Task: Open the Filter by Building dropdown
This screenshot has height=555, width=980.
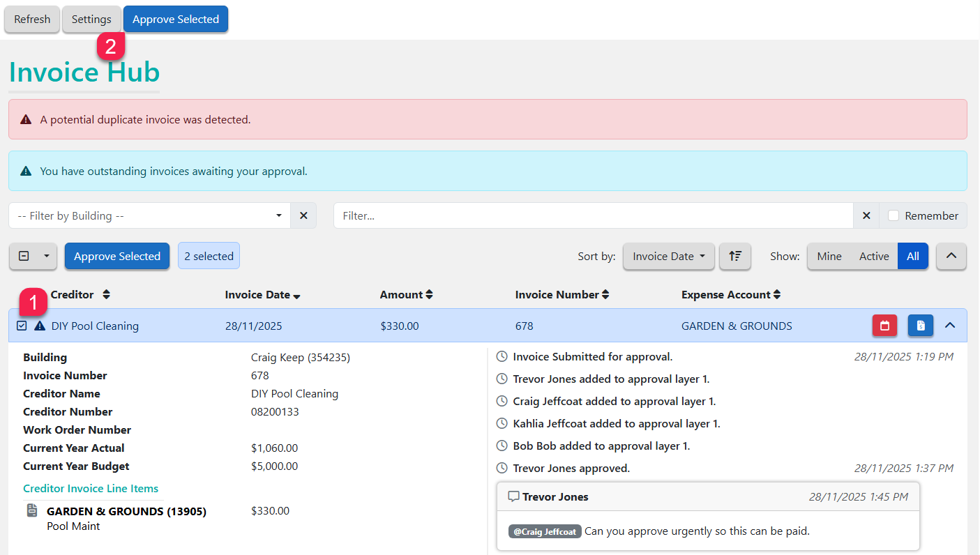Action: click(x=150, y=216)
